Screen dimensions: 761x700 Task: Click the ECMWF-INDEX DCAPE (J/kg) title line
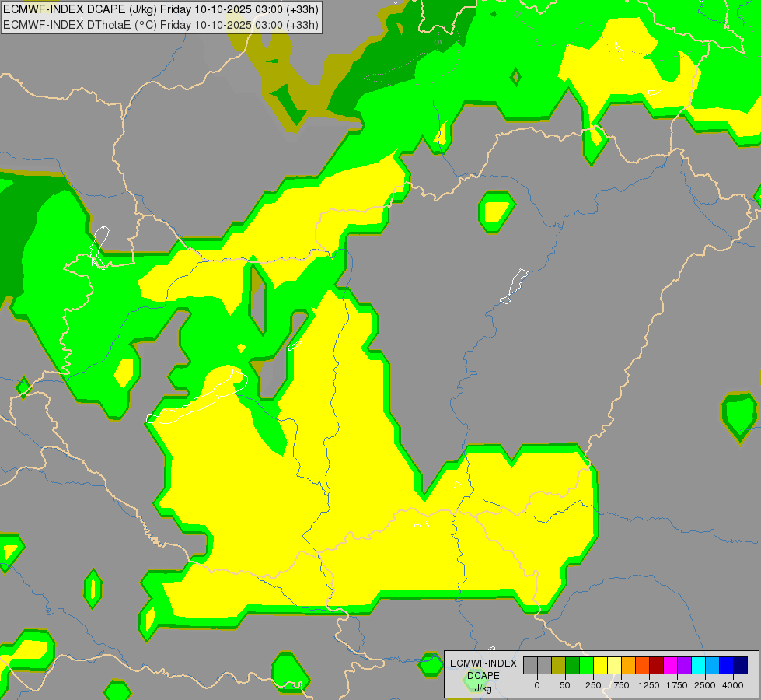(x=161, y=9)
